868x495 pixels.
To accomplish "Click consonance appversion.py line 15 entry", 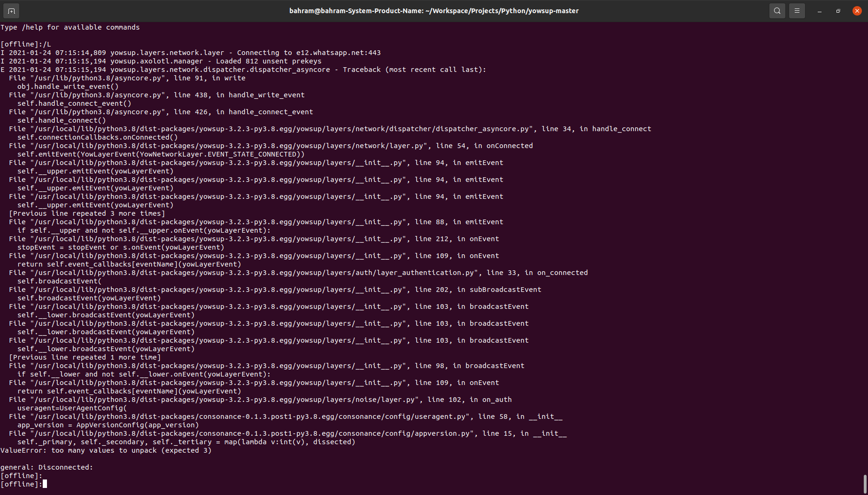I will click(287, 433).
